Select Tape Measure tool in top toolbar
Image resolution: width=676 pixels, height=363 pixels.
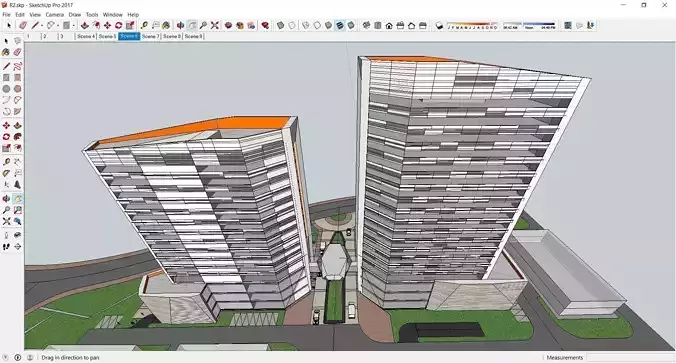[144, 25]
